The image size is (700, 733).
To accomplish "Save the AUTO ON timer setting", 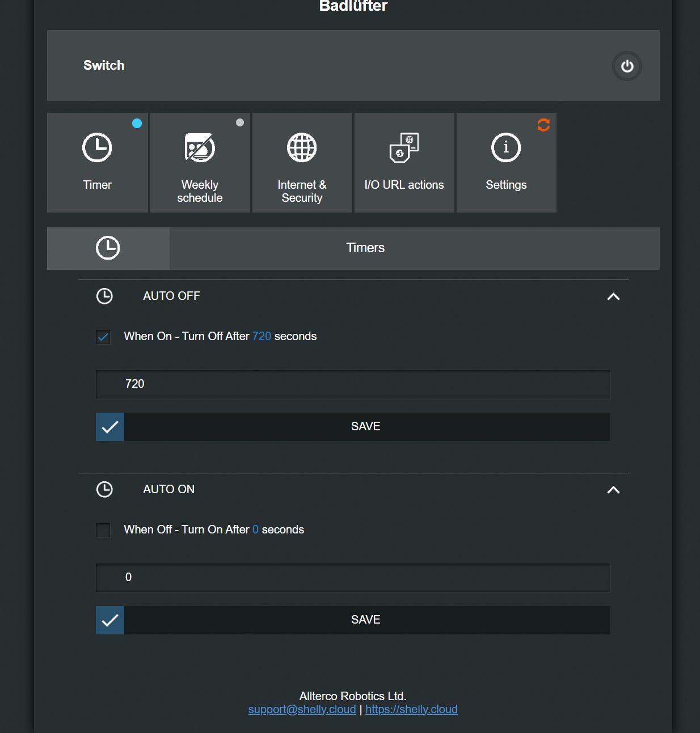I will 353,620.
